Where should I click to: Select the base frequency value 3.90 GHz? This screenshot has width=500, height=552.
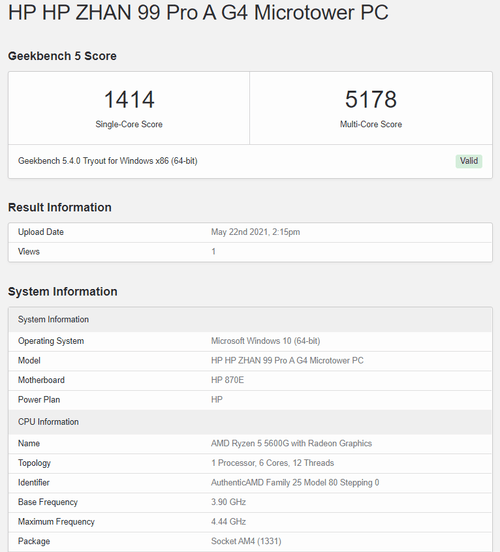(x=229, y=502)
